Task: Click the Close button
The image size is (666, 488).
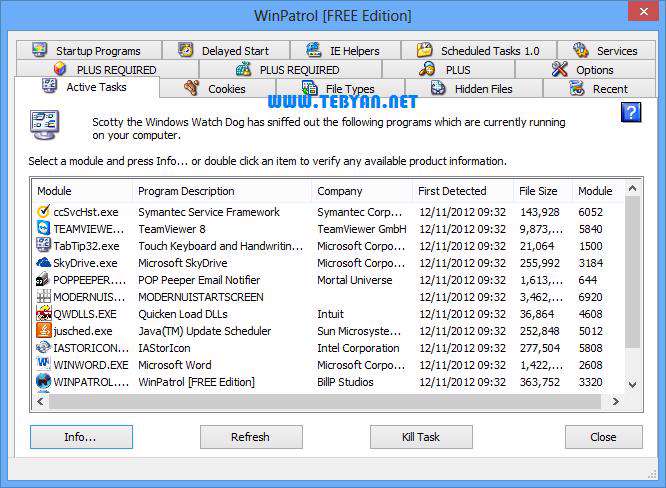Action: (604, 437)
